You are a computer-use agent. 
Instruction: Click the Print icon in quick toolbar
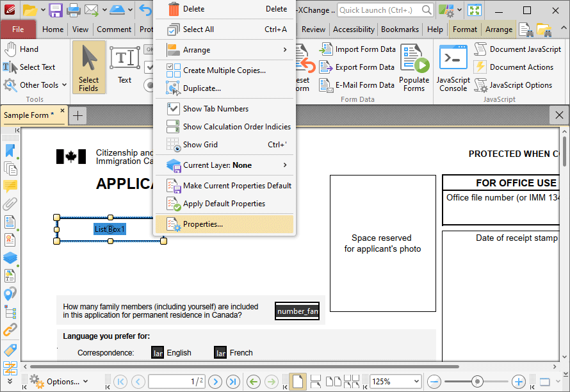coord(74,10)
